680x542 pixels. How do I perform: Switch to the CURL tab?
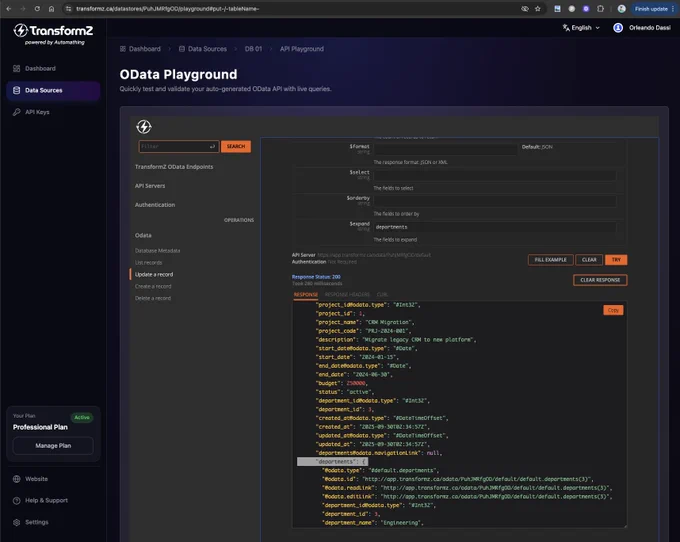[382, 295]
